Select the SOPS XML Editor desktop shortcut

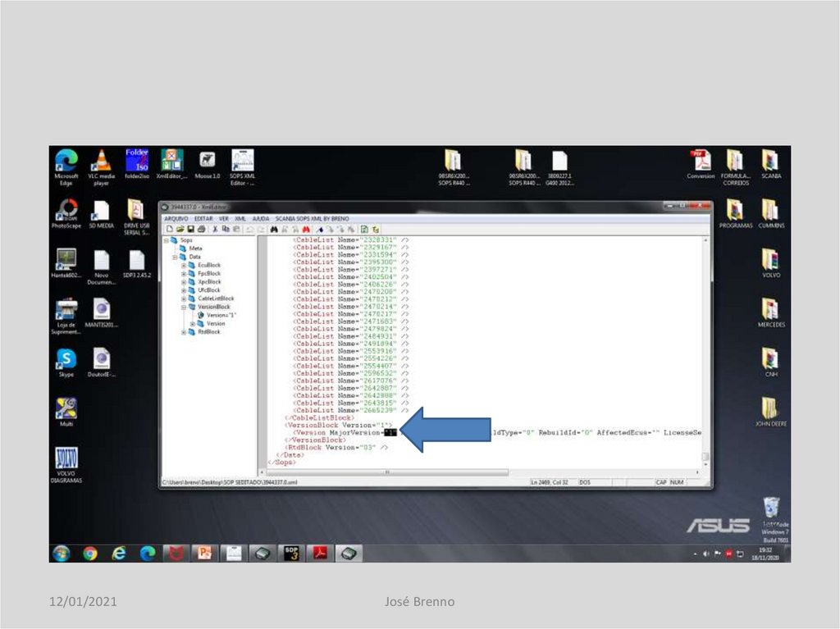tap(243, 167)
